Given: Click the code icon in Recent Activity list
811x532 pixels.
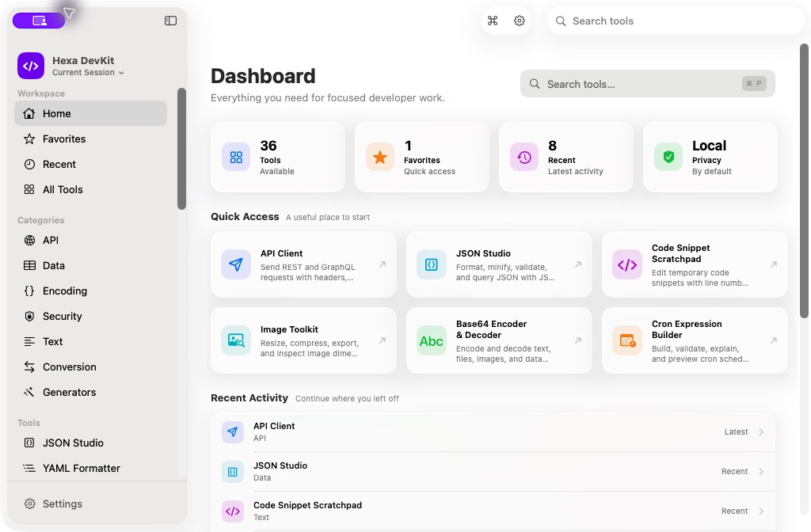Looking at the screenshot, I should click(233, 511).
